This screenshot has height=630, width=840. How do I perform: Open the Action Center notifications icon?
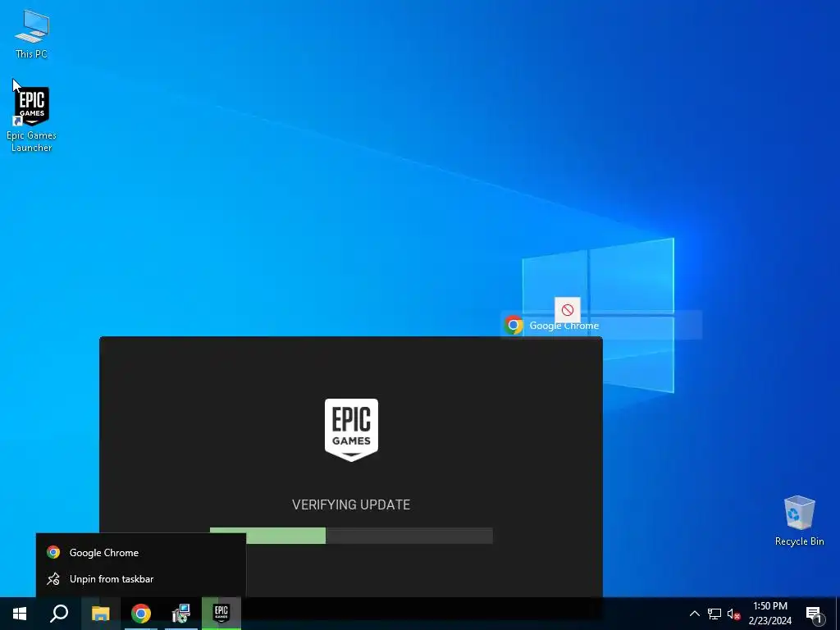[814, 614]
